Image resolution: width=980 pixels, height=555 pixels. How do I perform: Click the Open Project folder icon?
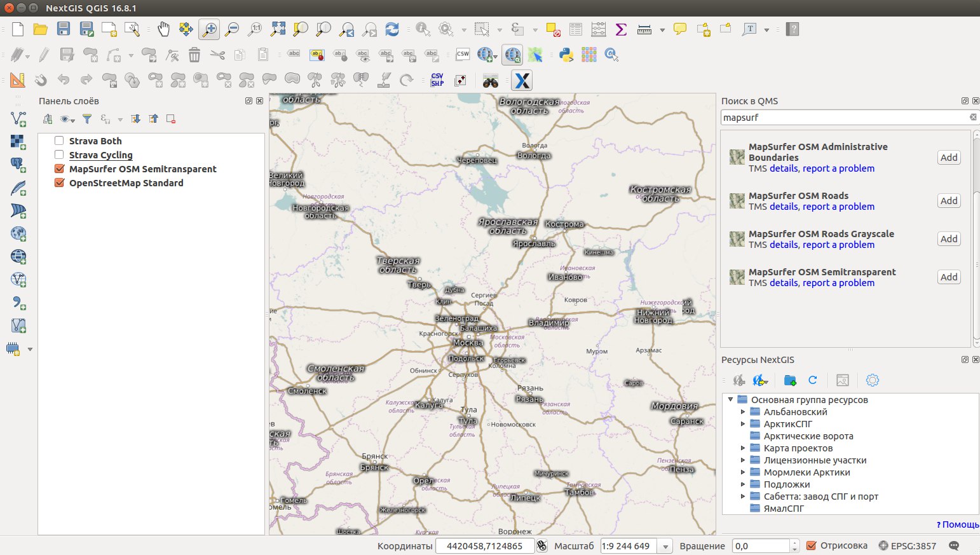[x=41, y=29]
